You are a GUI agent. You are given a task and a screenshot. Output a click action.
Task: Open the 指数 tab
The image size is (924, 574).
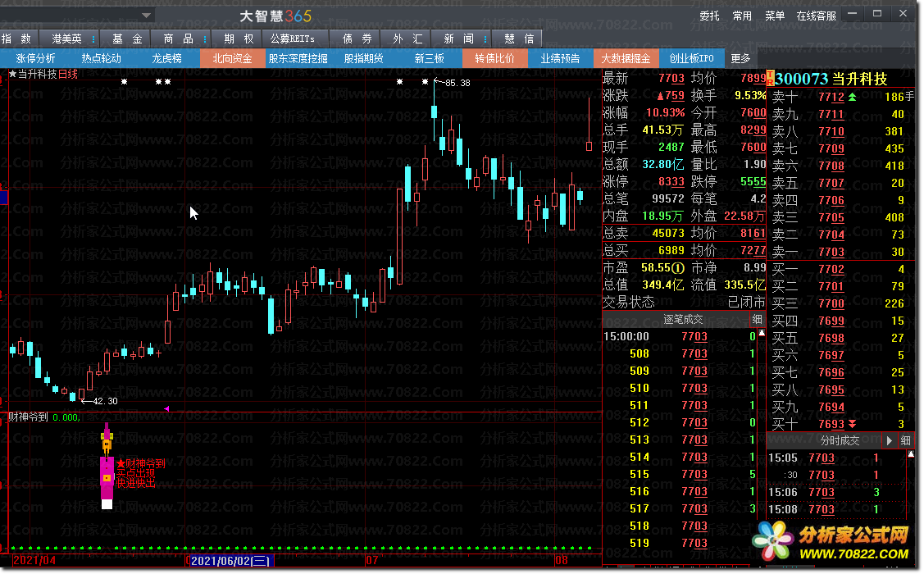18,39
